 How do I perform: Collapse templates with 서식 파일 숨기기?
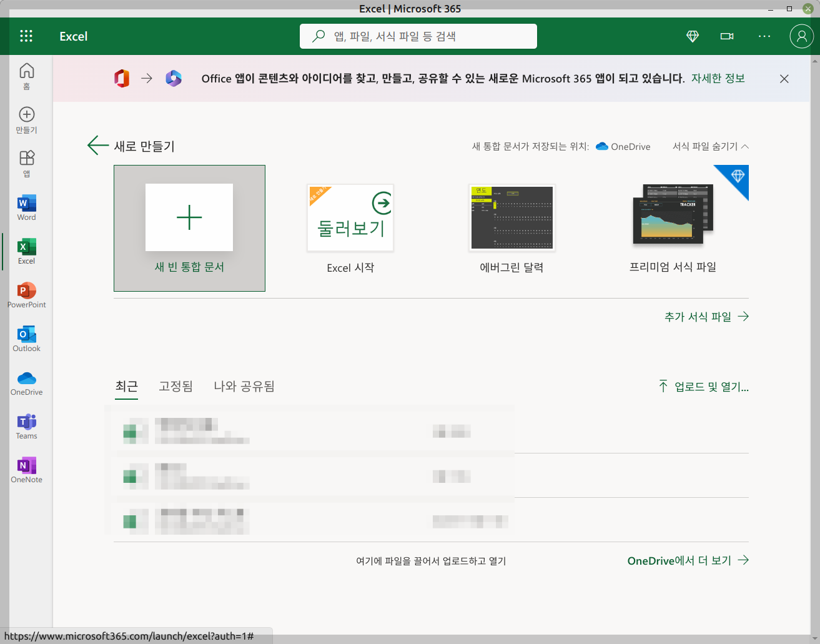point(710,146)
